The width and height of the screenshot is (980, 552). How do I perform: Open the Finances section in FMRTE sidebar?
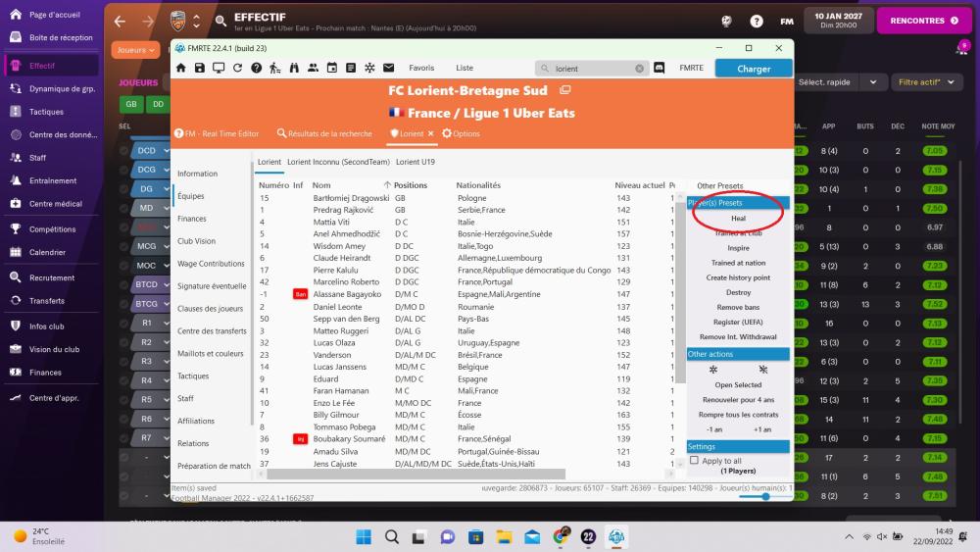click(192, 219)
